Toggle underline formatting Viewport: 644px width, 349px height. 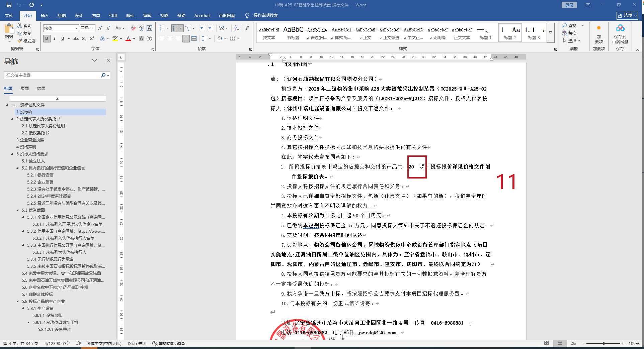pos(63,39)
